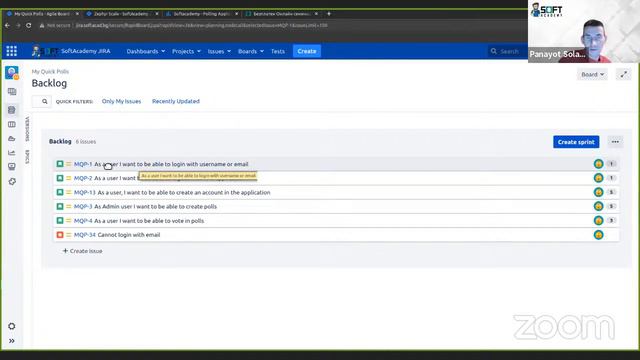Click the Create sprint button
The image size is (640, 360).
576,142
